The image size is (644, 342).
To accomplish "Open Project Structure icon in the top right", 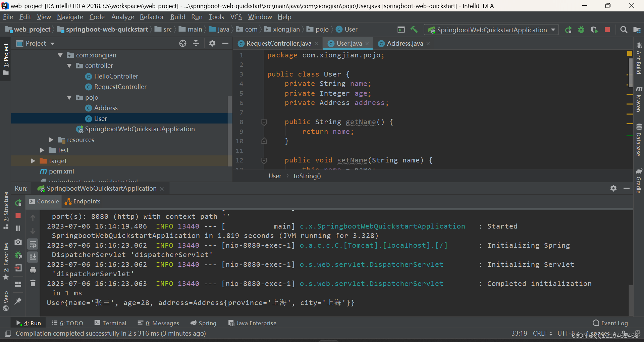I will point(637,30).
